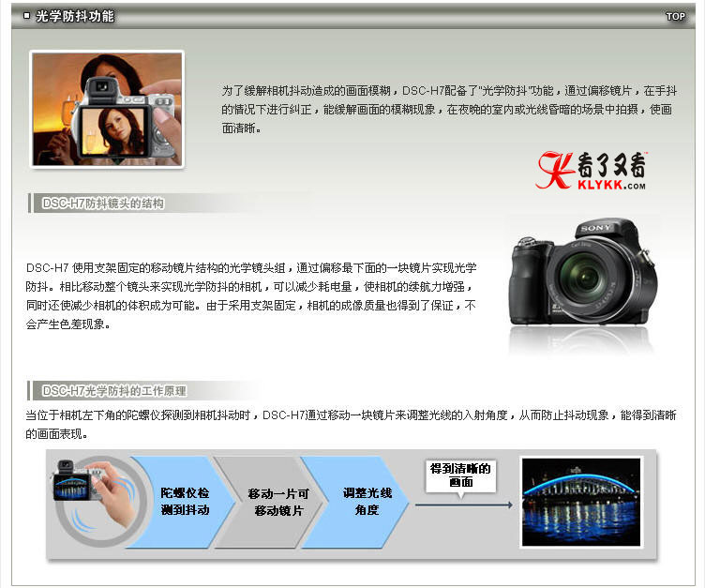Click the Sony DSC-H7 camera product image
This screenshot has width=705, height=588.
(x=583, y=272)
